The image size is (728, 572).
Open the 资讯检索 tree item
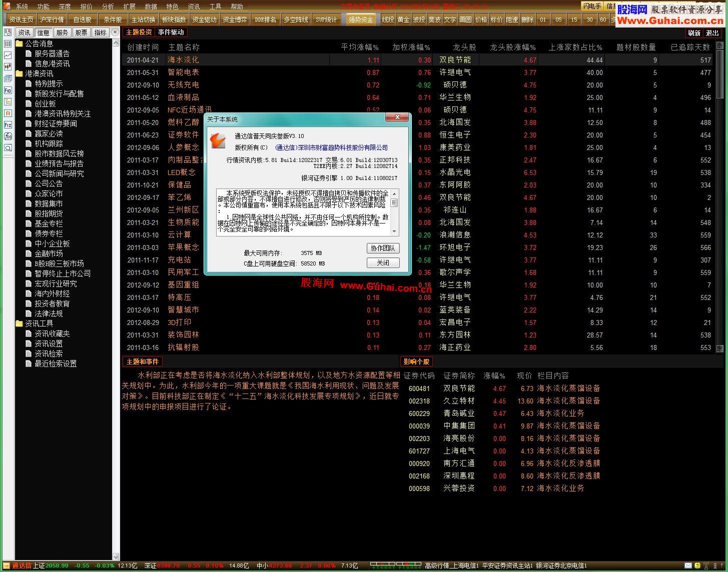(49, 353)
